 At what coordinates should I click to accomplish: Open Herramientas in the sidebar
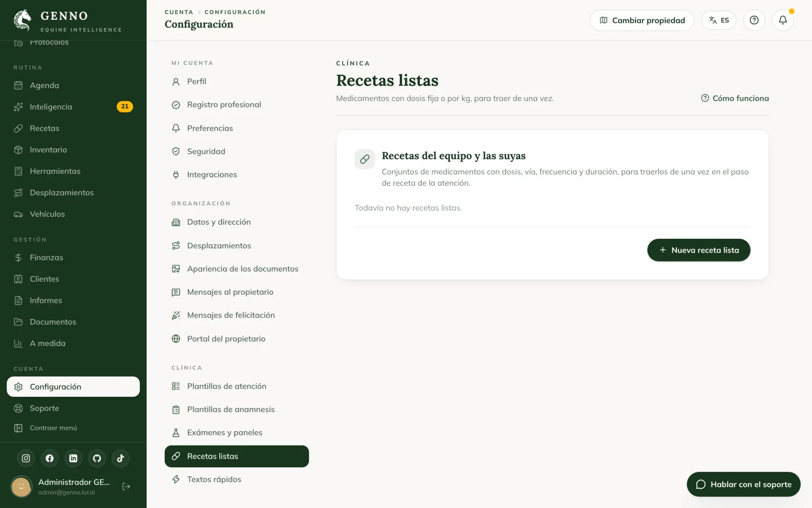coord(73,171)
